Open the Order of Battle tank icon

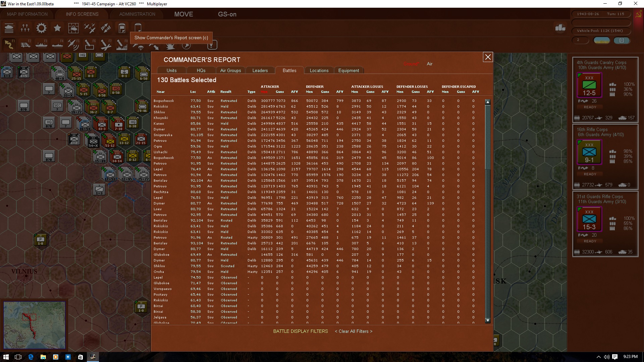tap(9, 28)
